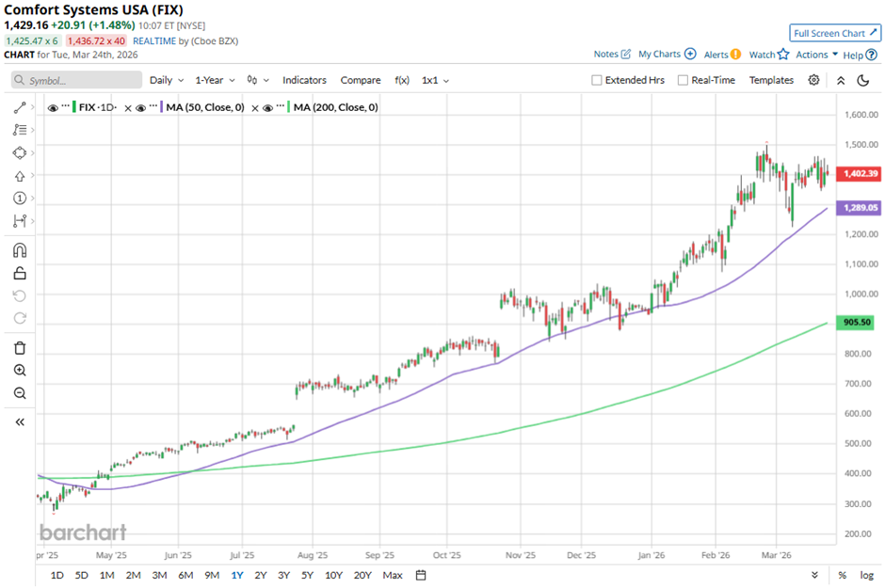Enable the Real-Time checkbox
This screenshot has width=885, height=588.
(683, 80)
